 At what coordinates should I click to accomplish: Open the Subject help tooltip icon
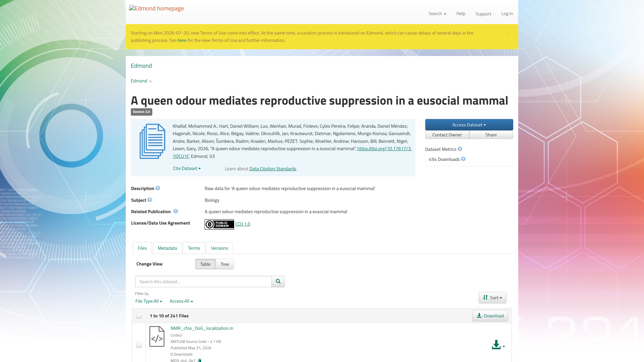point(149,200)
